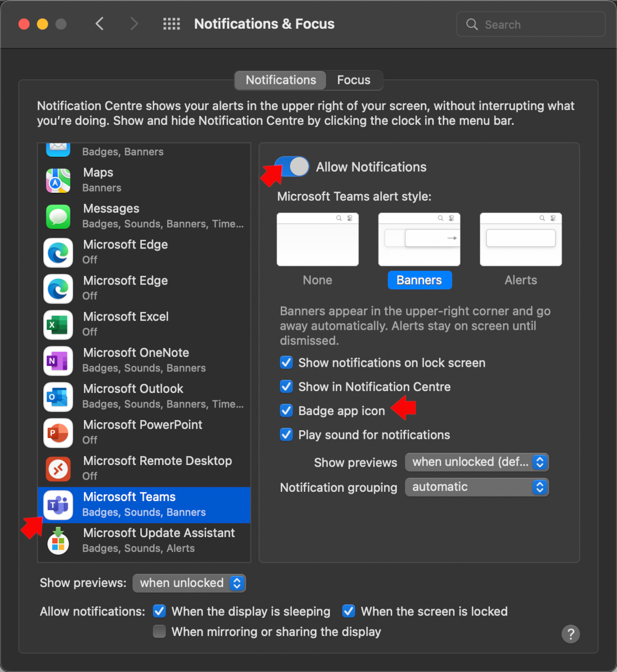The image size is (617, 672).
Task: Switch to the Focus tab
Action: click(354, 80)
